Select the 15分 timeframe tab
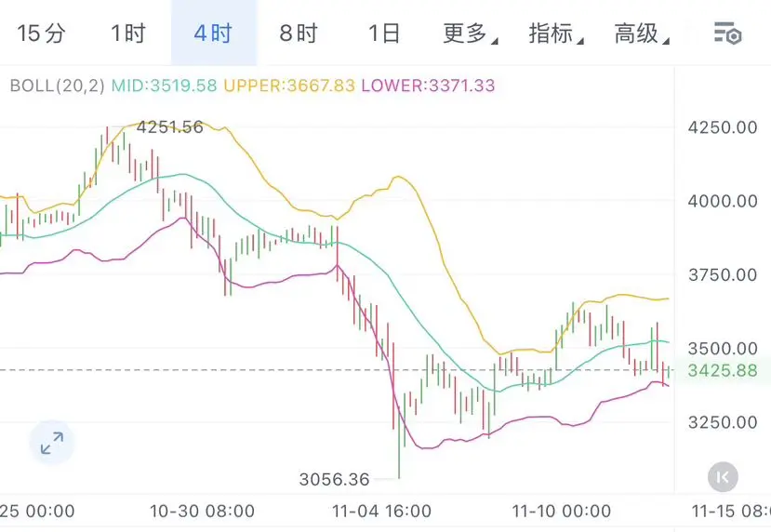771x532 pixels. click(x=42, y=34)
